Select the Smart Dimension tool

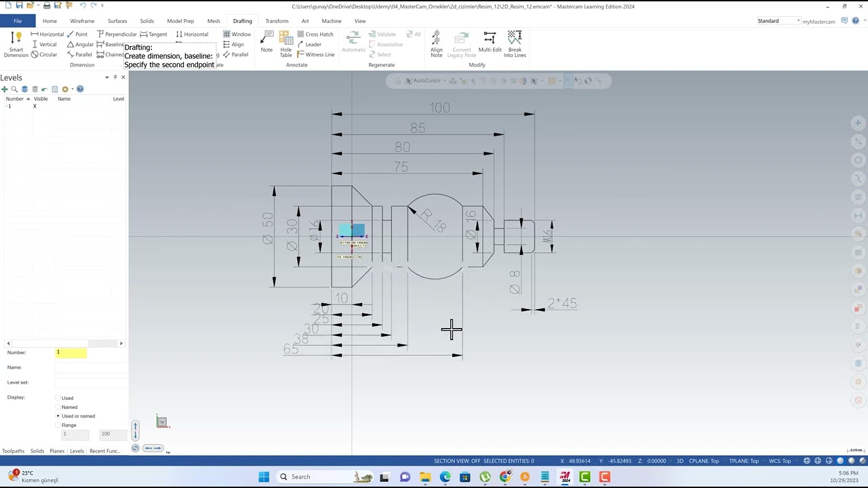[16, 44]
